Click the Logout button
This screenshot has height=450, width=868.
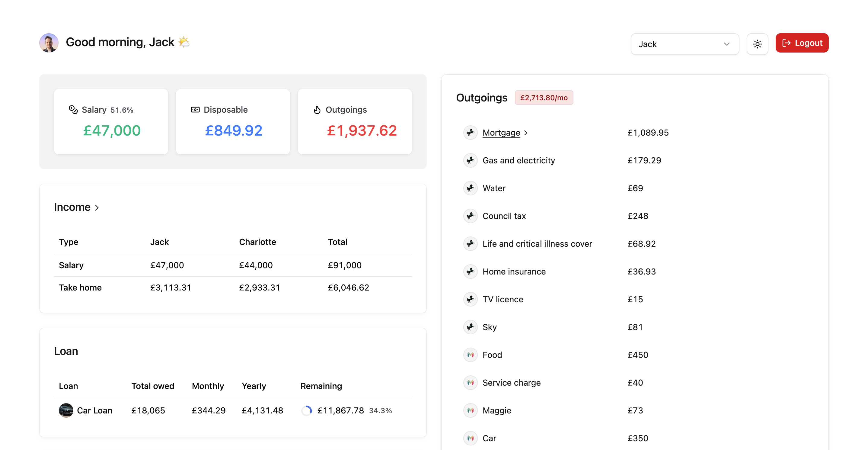point(802,43)
